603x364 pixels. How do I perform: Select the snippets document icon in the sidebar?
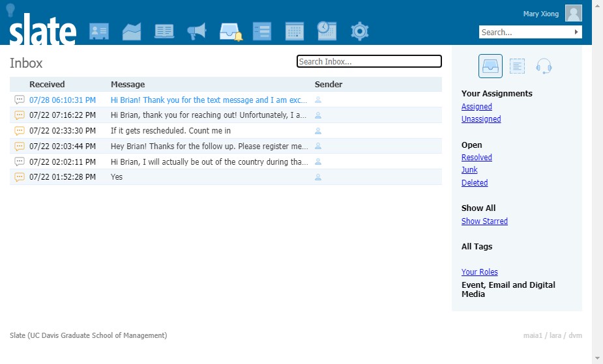[x=517, y=66]
